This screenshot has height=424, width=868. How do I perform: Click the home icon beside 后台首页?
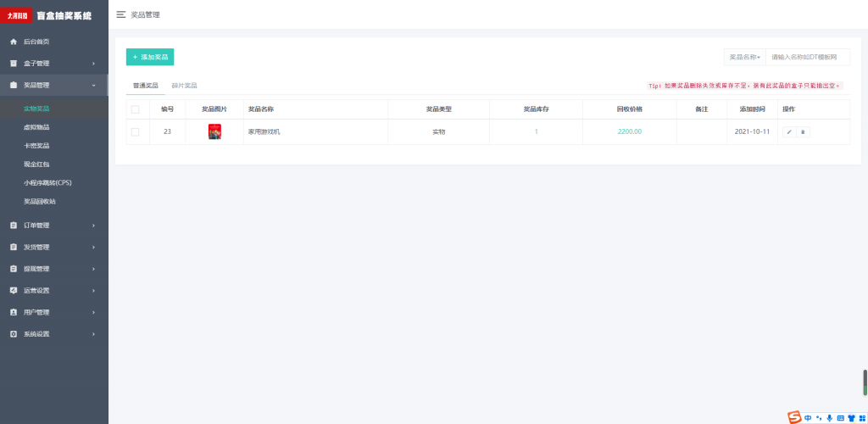click(x=13, y=42)
